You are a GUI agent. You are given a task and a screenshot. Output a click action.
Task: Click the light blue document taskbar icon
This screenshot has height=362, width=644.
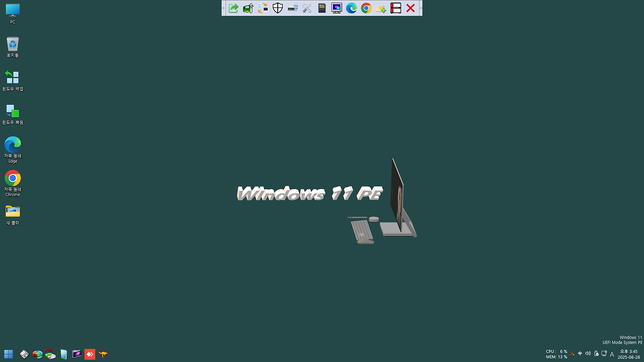click(x=63, y=354)
